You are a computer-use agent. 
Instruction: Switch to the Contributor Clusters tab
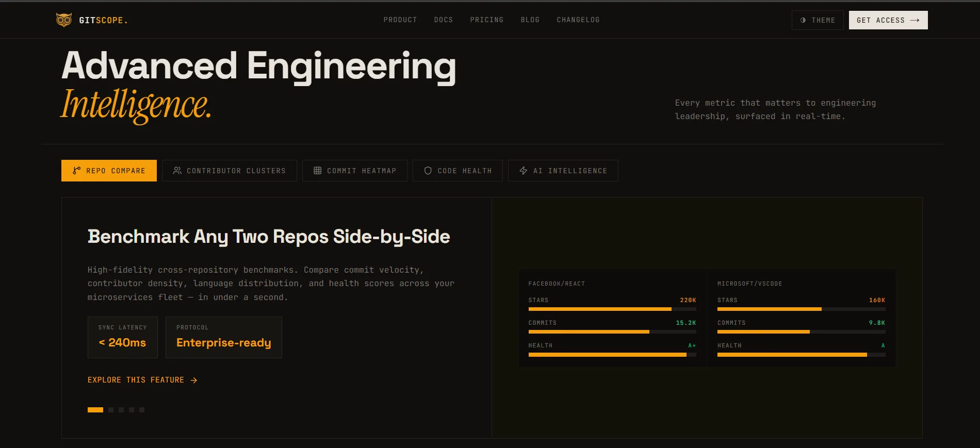pos(230,171)
